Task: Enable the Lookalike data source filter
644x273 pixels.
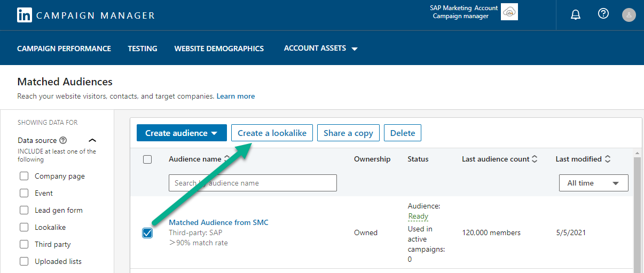Action: click(x=24, y=227)
